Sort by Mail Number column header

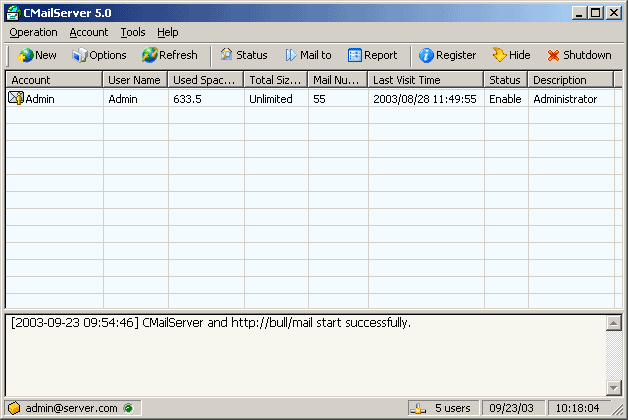338,80
